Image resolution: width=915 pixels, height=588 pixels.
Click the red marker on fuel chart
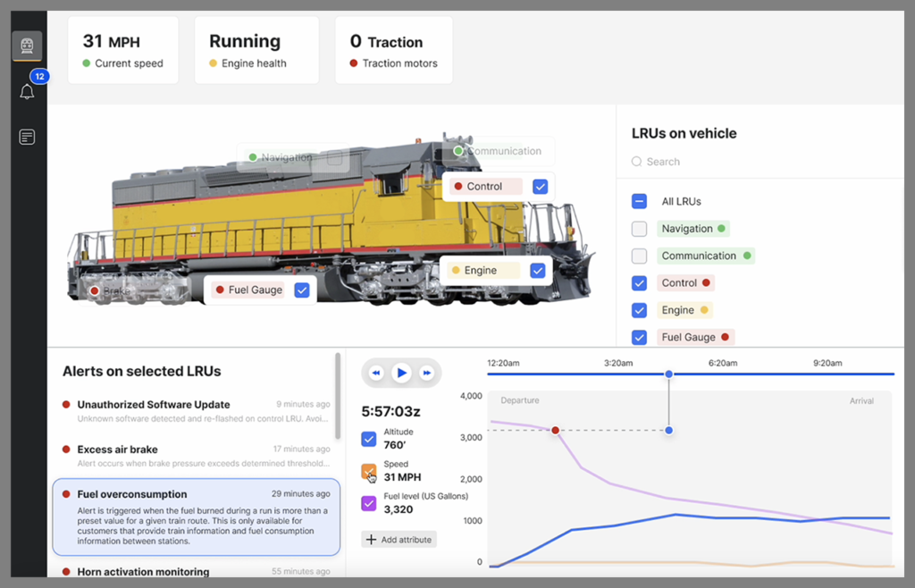click(555, 431)
